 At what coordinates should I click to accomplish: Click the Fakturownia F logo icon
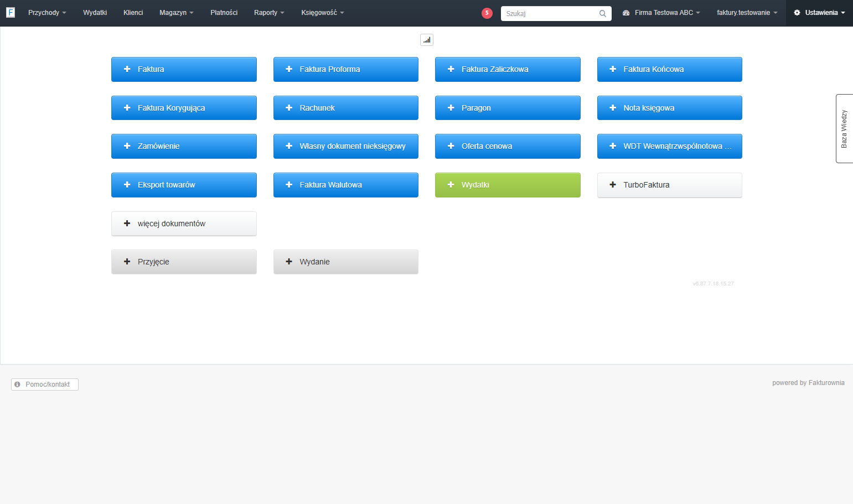[x=11, y=12]
